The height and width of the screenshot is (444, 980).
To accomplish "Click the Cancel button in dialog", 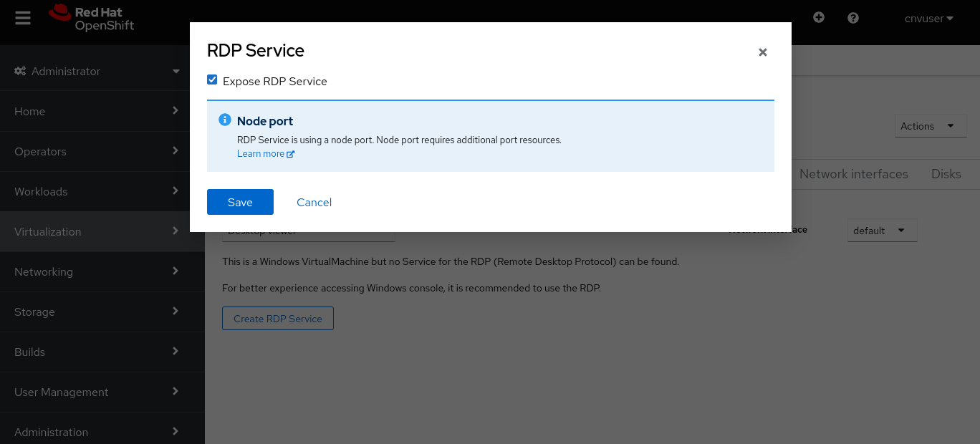I will (314, 202).
